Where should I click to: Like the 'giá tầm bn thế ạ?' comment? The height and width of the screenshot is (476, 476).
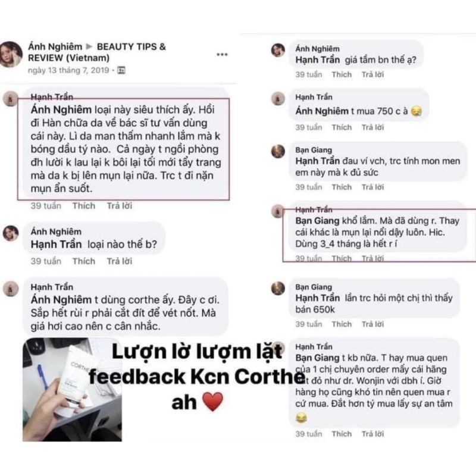click(342, 74)
